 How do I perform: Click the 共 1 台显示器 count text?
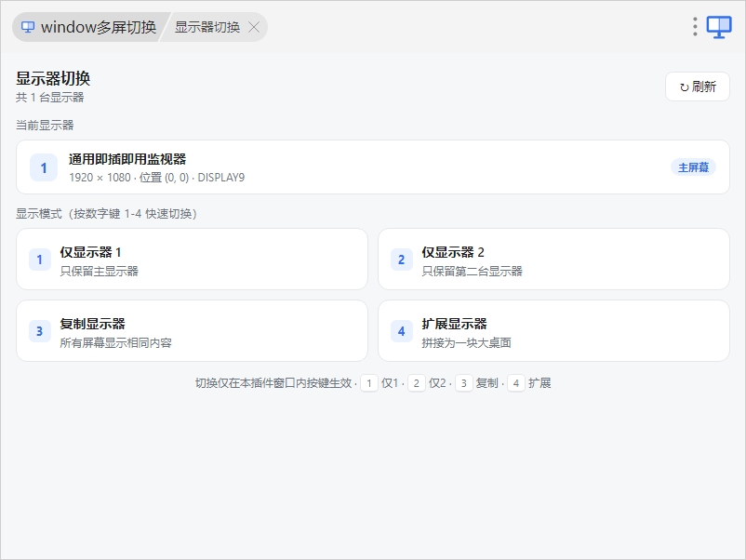pyautogui.click(x=50, y=98)
